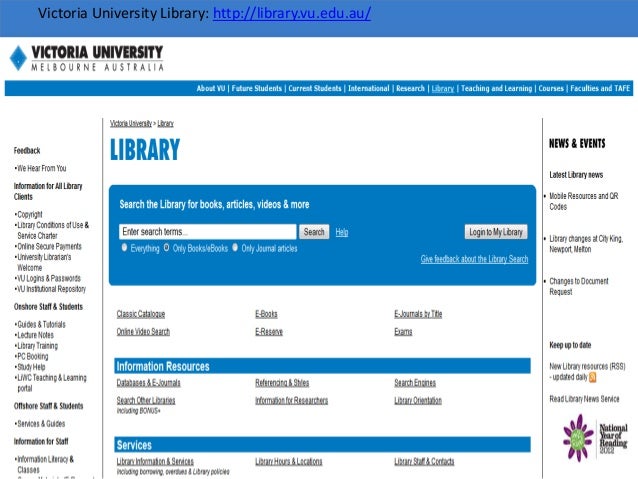
Task: Open VU Logins & Passwords link
Action: 49,278
